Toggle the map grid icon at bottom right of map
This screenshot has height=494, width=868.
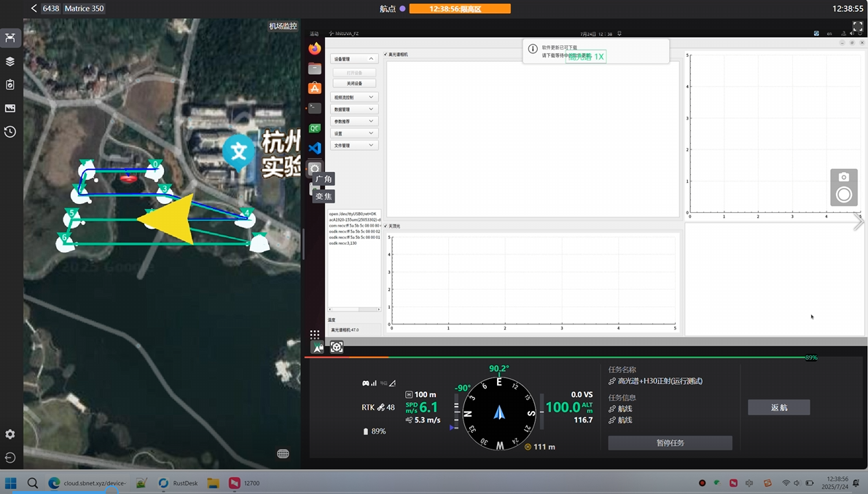tap(283, 454)
